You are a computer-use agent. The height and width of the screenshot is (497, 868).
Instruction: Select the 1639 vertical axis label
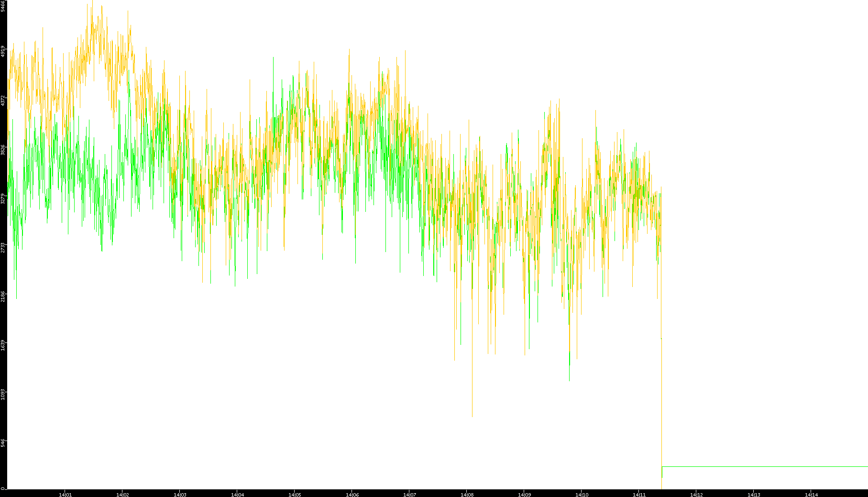[3, 345]
